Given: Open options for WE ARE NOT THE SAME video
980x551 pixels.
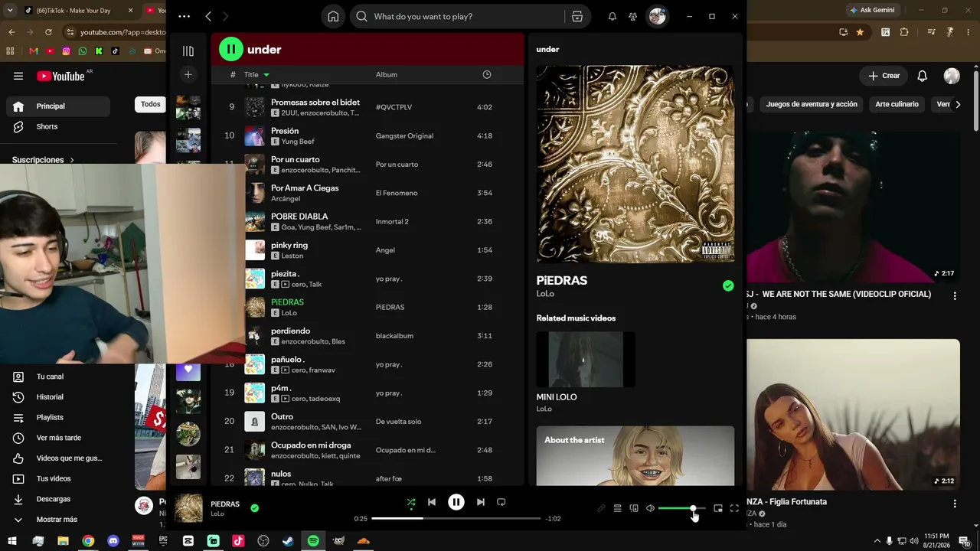Looking at the screenshot, I should [x=955, y=295].
